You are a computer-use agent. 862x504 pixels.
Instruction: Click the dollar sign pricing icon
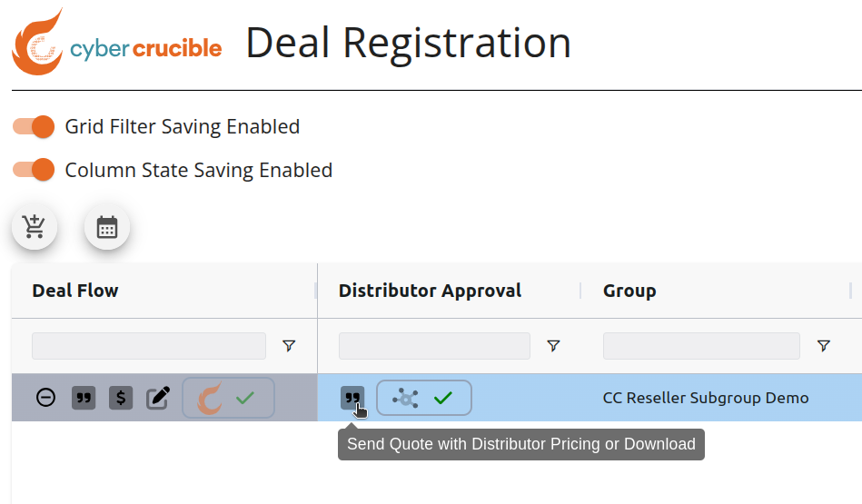[121, 398]
